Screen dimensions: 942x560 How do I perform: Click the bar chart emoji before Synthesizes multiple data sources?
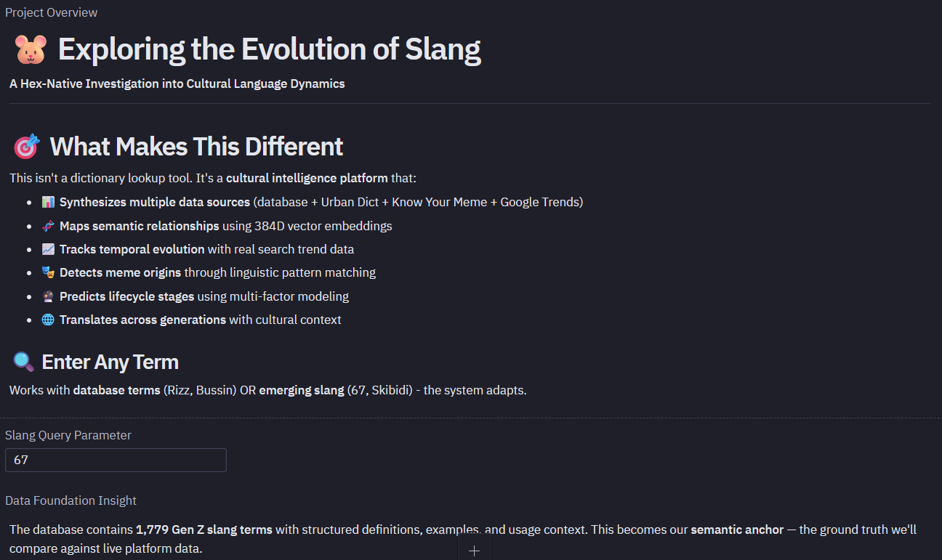(x=48, y=202)
